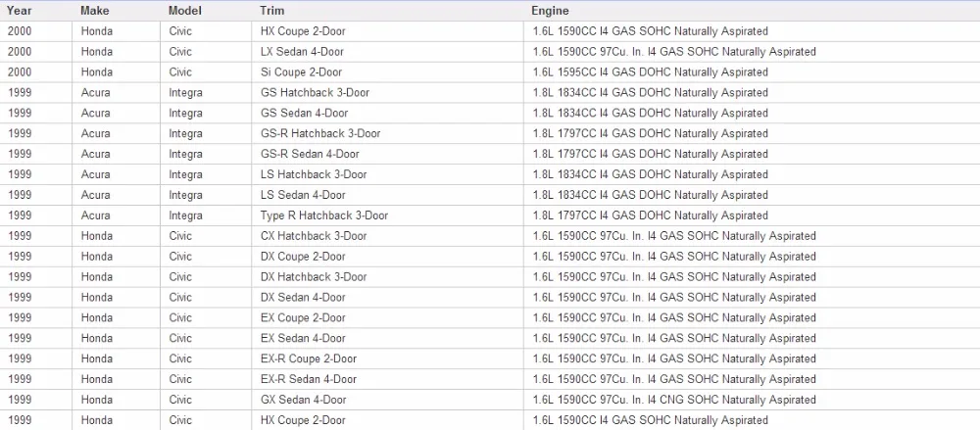Select the CNG SOHC engine cell
This screenshot has height=430, width=980.
[752, 400]
